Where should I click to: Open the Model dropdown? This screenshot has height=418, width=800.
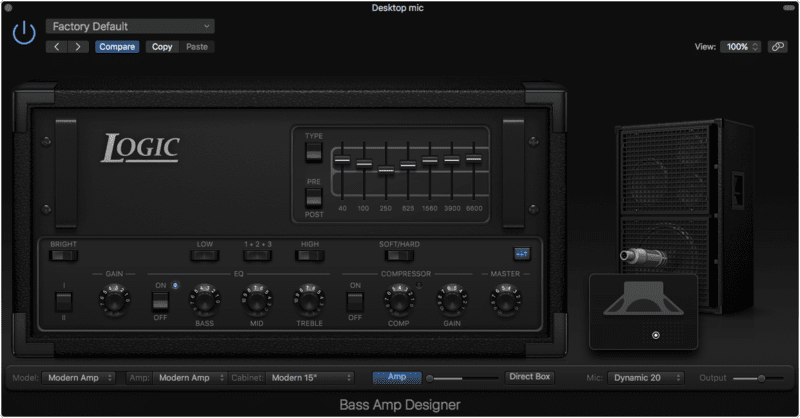(79, 378)
